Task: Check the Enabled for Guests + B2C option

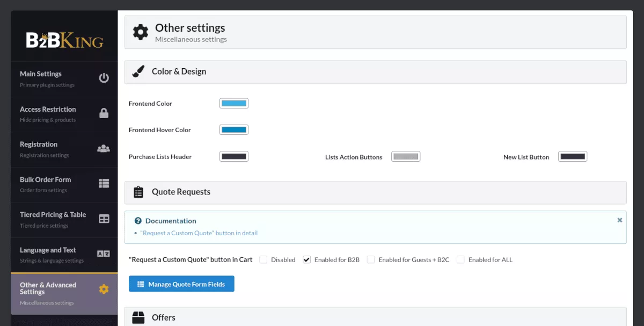Action: (371, 259)
